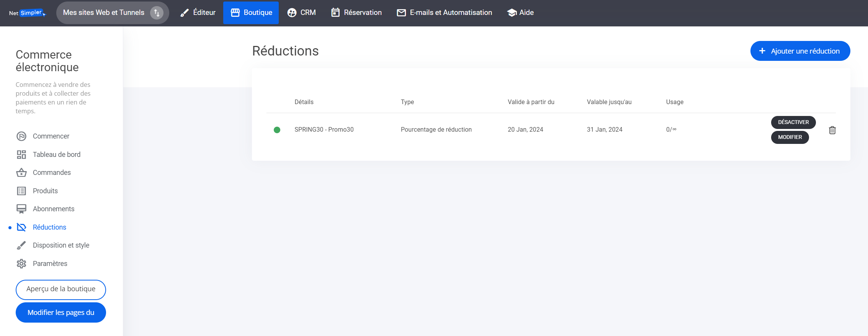The width and height of the screenshot is (868, 336).
Task: Select the Produits list icon
Action: (21, 191)
